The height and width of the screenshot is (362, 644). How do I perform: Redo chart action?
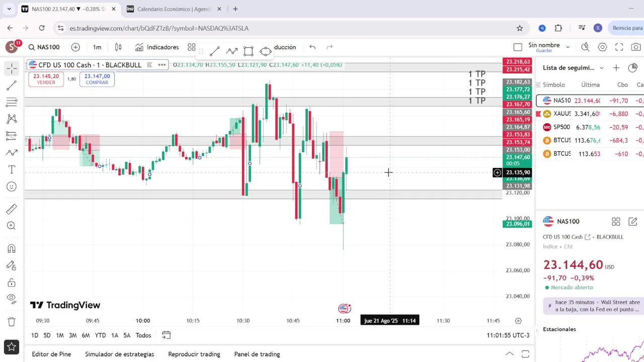coord(330,47)
